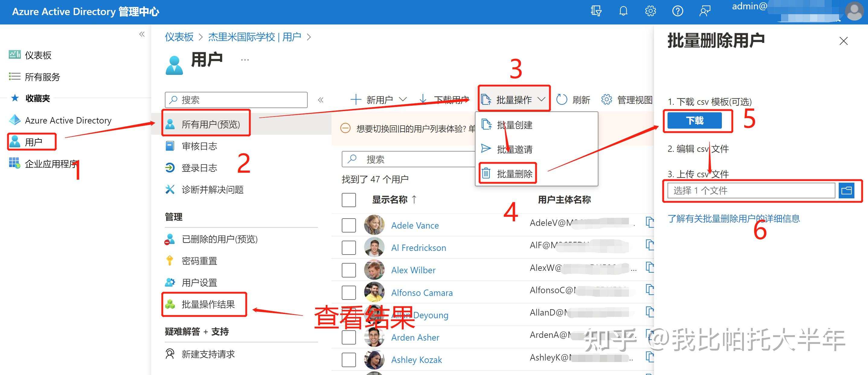Screen dimensions: 868x375
Task: Tick the checkbox for Ashley Kozak
Action: (349, 360)
